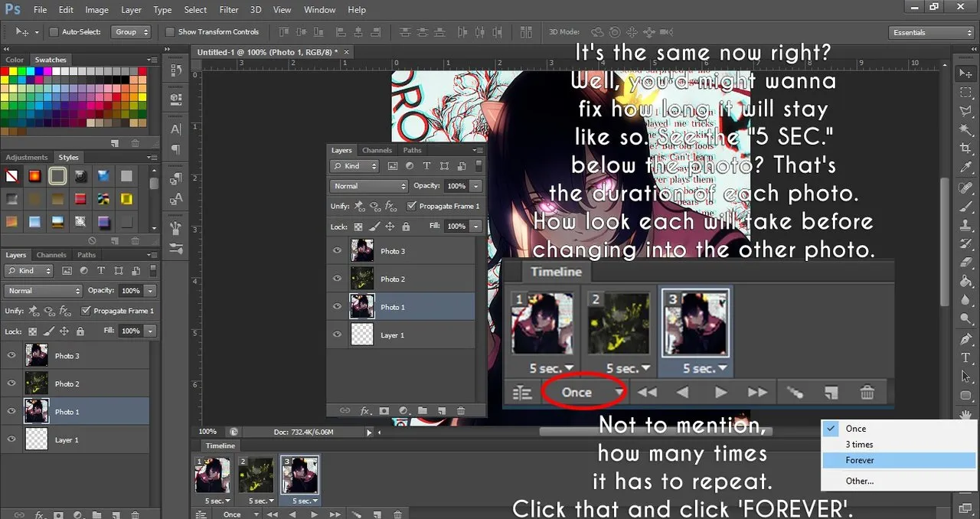Open the Essentials workspace dropdown
Image resolution: width=980 pixels, height=519 pixels.
[933, 32]
